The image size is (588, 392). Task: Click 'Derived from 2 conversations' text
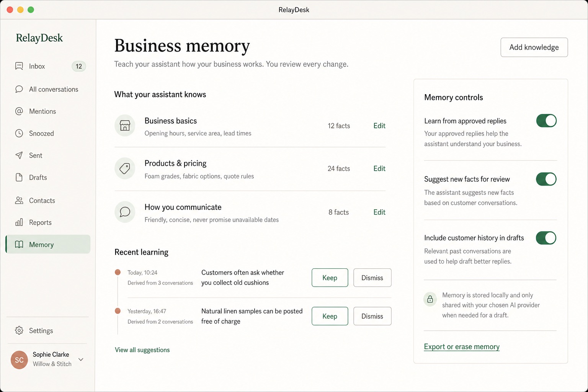coord(160,322)
